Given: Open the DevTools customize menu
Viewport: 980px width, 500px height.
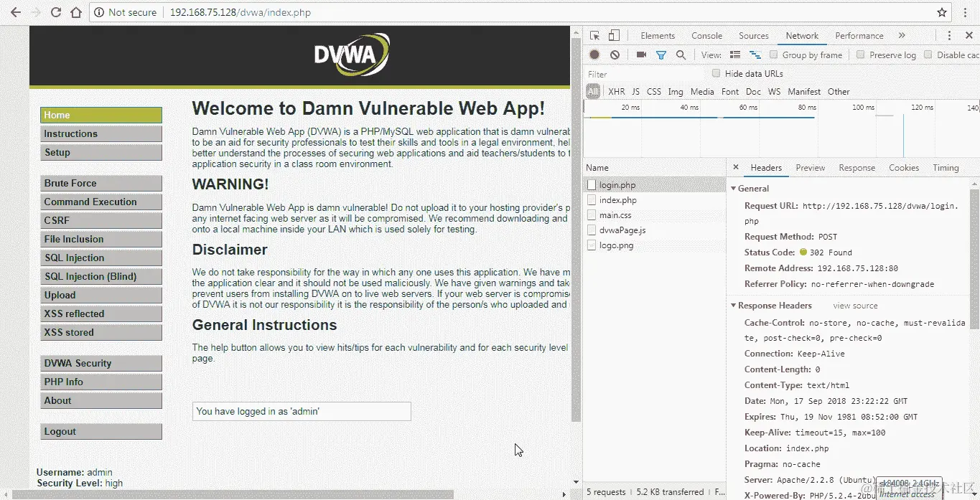Looking at the screenshot, I should (x=949, y=36).
